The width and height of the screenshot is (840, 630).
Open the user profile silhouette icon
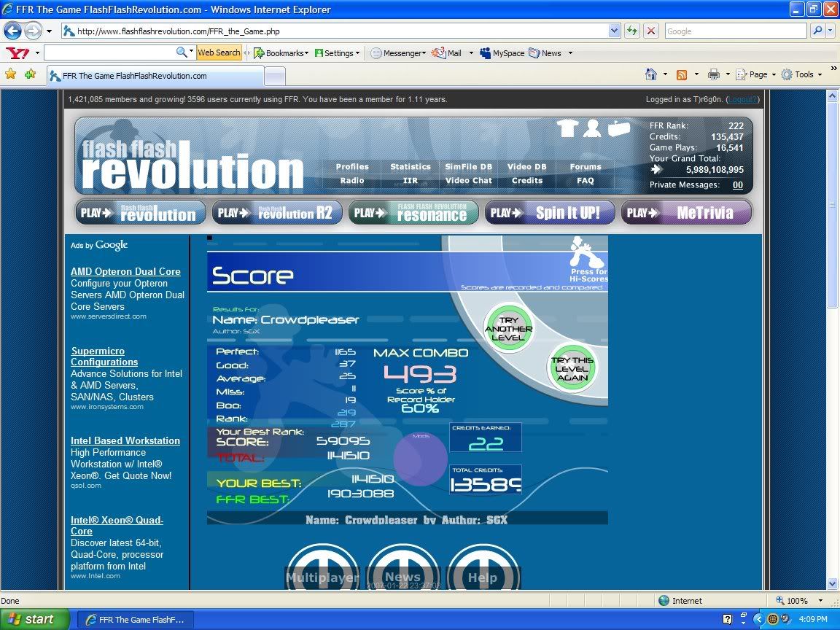click(x=592, y=128)
